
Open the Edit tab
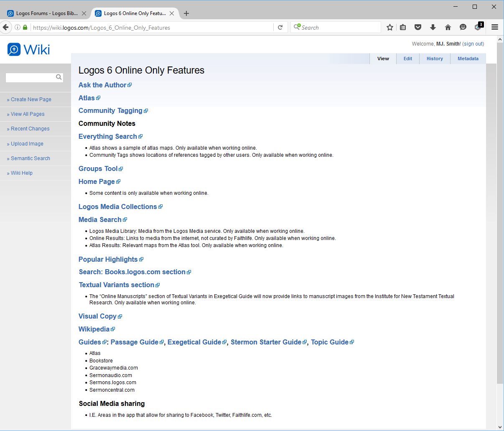pos(408,59)
